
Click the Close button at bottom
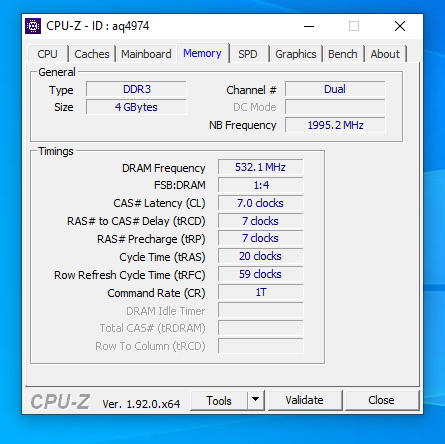(382, 400)
